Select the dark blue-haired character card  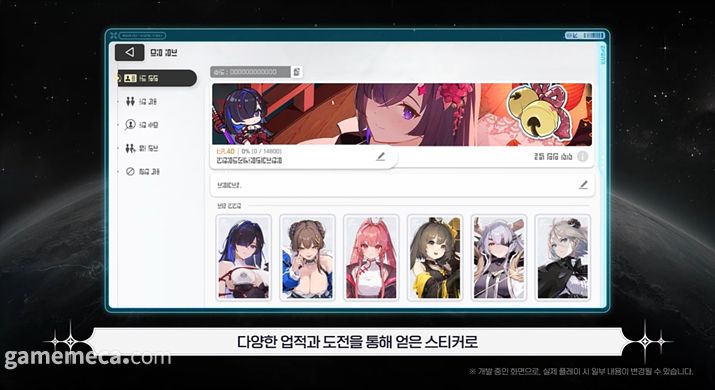coord(244,258)
